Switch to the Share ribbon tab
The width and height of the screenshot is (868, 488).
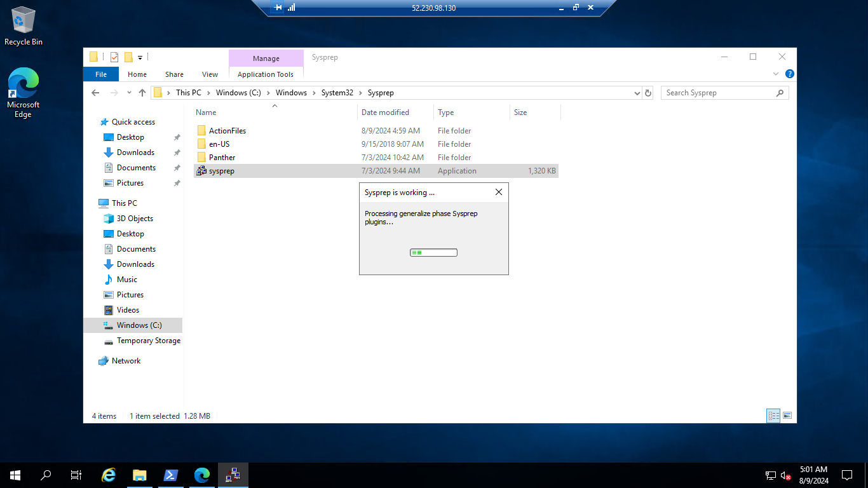tap(174, 74)
